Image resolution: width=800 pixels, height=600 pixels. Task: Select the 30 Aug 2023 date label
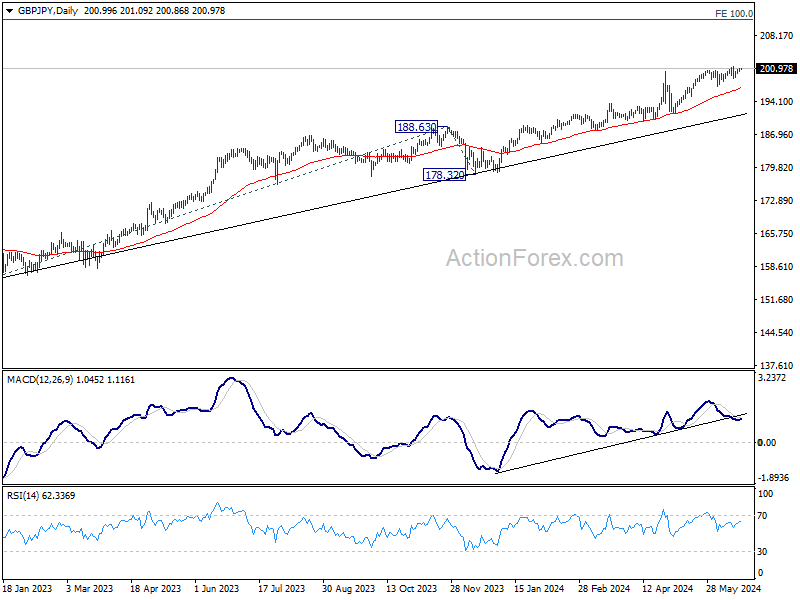tap(348, 588)
